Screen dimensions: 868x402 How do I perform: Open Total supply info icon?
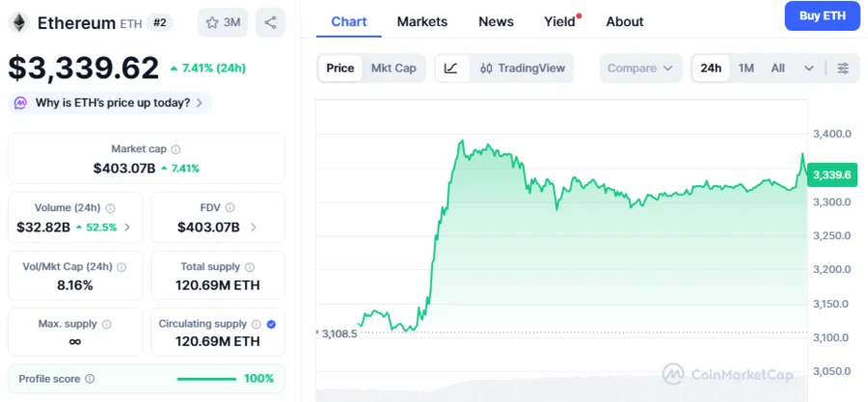click(250, 267)
